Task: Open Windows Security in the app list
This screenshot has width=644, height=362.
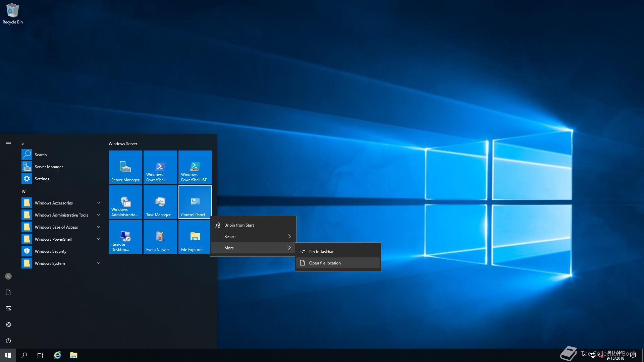Action: click(62, 251)
